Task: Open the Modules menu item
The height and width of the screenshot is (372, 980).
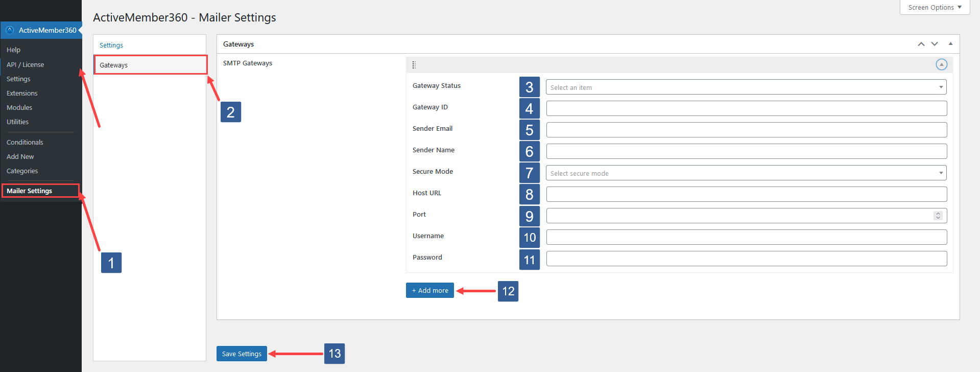Action: point(19,107)
